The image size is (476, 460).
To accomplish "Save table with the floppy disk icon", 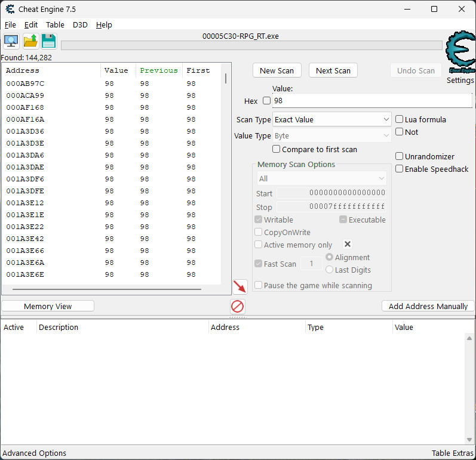I will point(48,41).
